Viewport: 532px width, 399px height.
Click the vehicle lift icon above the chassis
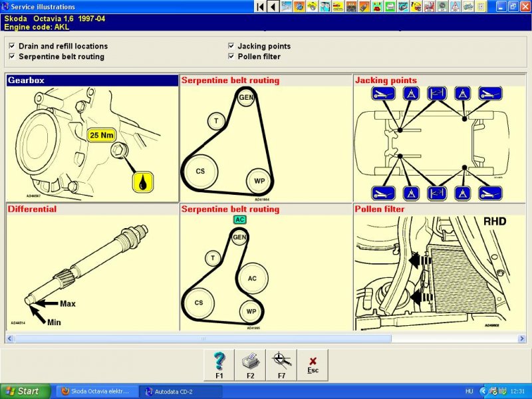pos(437,93)
